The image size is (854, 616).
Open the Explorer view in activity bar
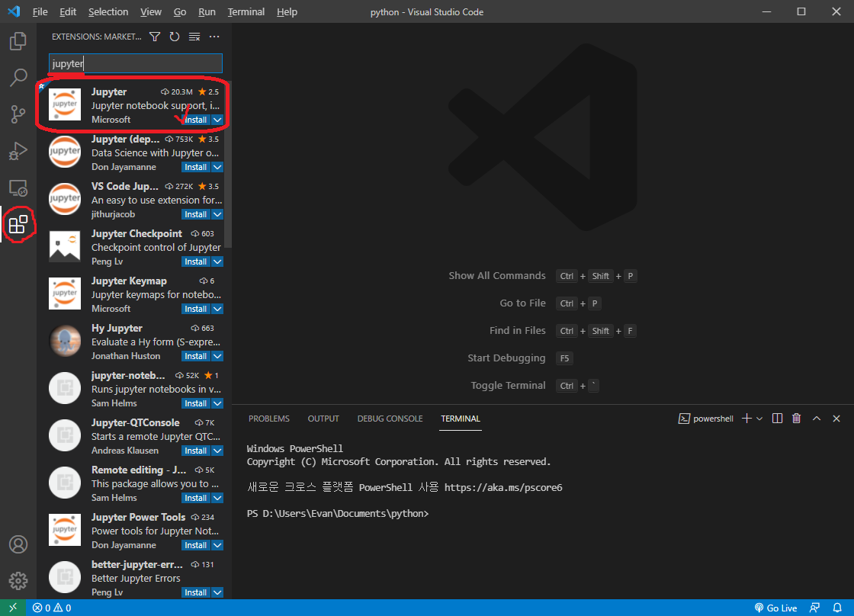18,41
